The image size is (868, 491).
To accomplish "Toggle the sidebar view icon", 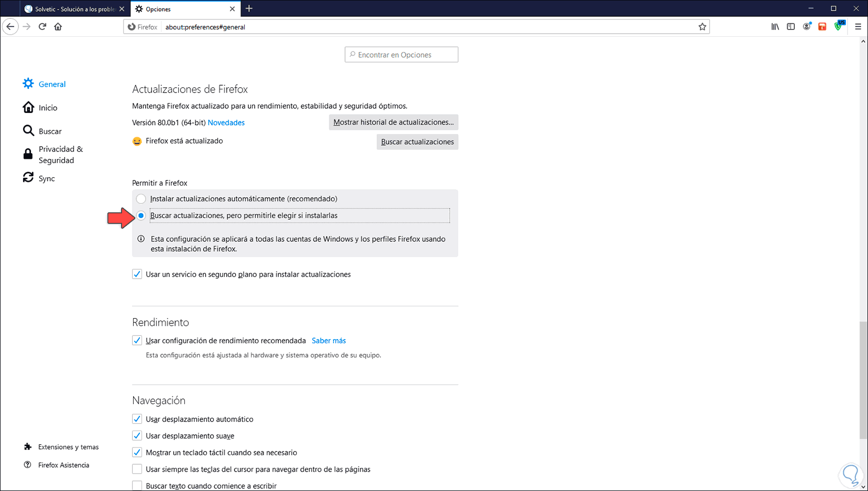I will tap(791, 27).
